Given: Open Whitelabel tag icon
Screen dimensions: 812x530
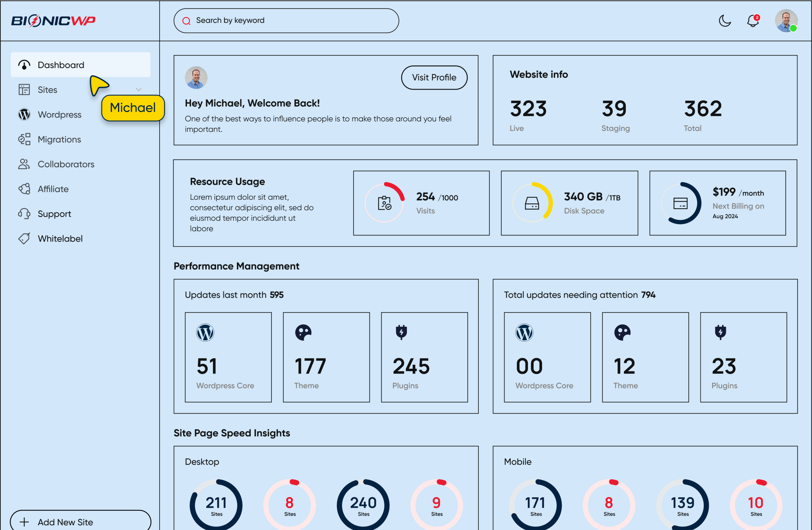Looking at the screenshot, I should [24, 239].
